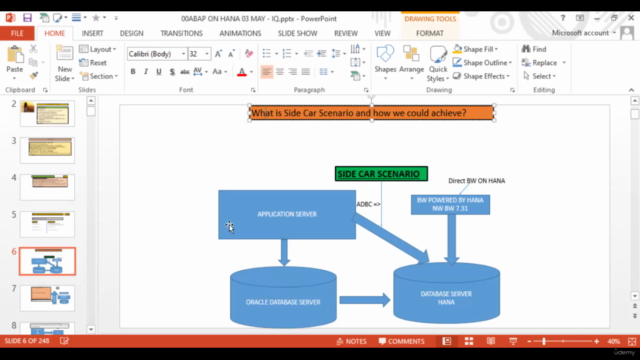
Task: Center align the text
Action: click(x=280, y=72)
